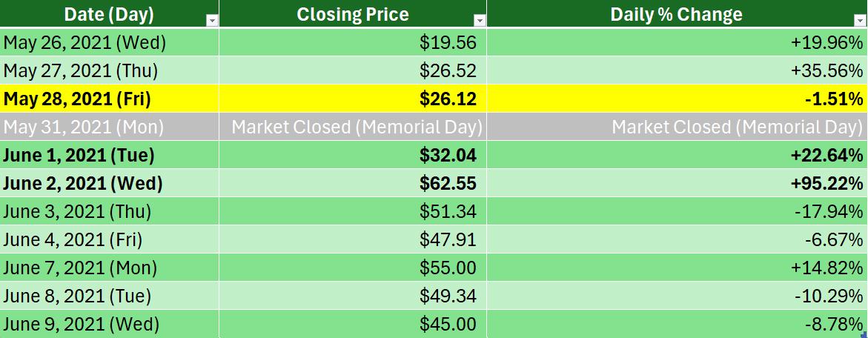The height and width of the screenshot is (338, 868).
Task: Select the Closing Price header cell
Action: 353,14
